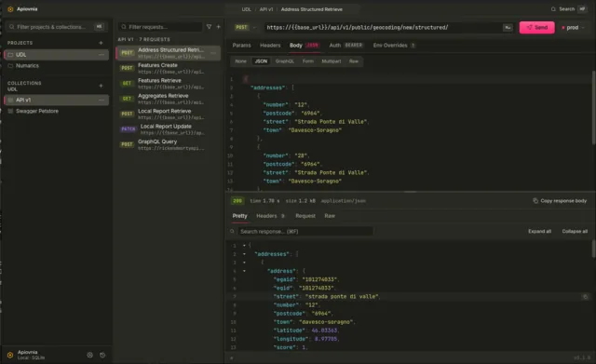The height and width of the screenshot is (364, 596).
Task: Open the Aggregates Retrieve request
Action: click(x=168, y=99)
